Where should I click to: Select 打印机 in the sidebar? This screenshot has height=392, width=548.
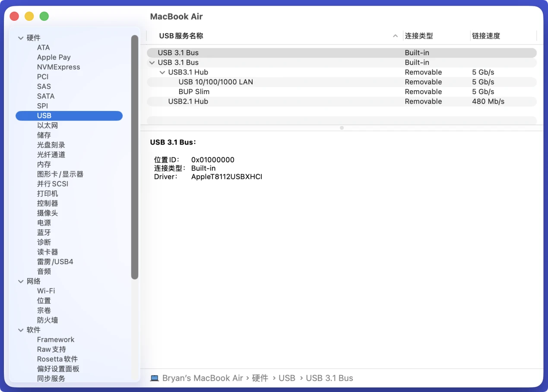pyautogui.click(x=48, y=194)
